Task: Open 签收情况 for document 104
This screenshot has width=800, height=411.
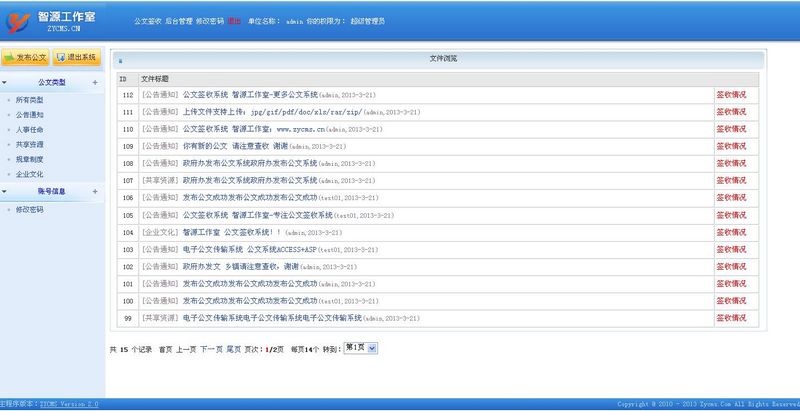Action: (731, 233)
